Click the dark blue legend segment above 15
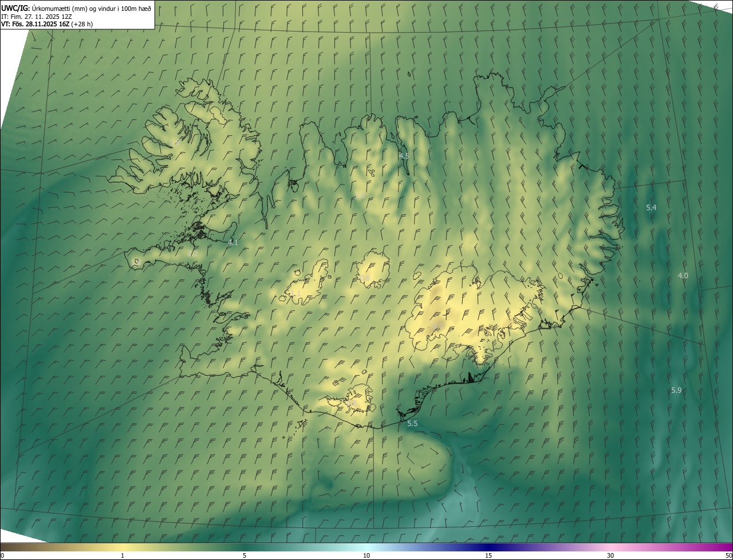 [x=488, y=547]
